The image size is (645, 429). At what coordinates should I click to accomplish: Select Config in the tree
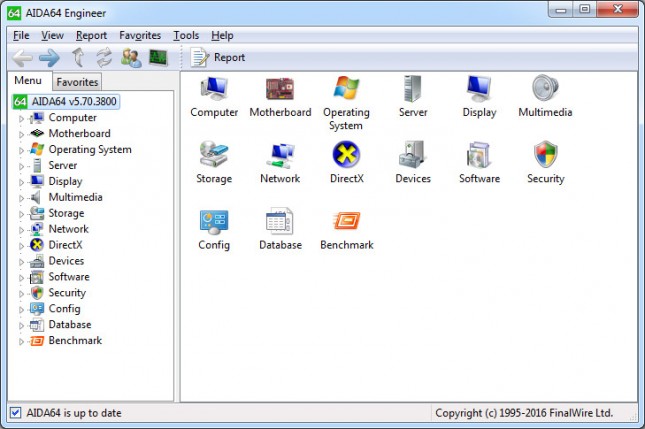tap(64, 308)
